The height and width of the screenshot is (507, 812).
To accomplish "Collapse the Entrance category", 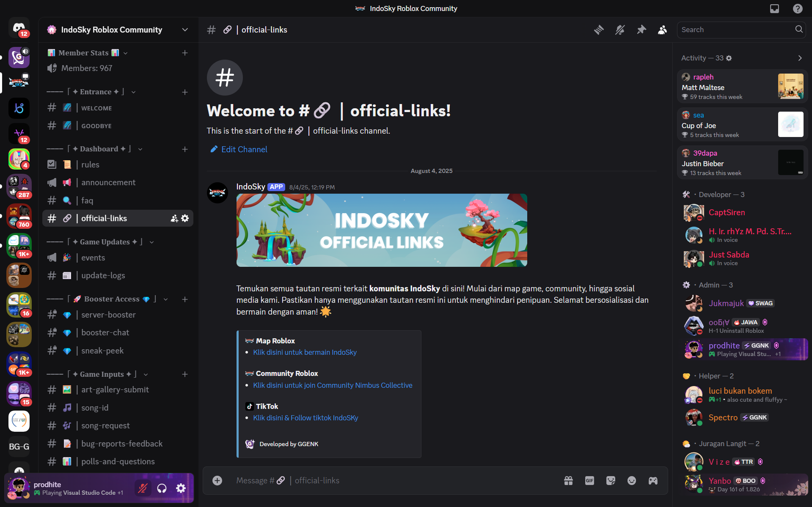I will [91, 92].
